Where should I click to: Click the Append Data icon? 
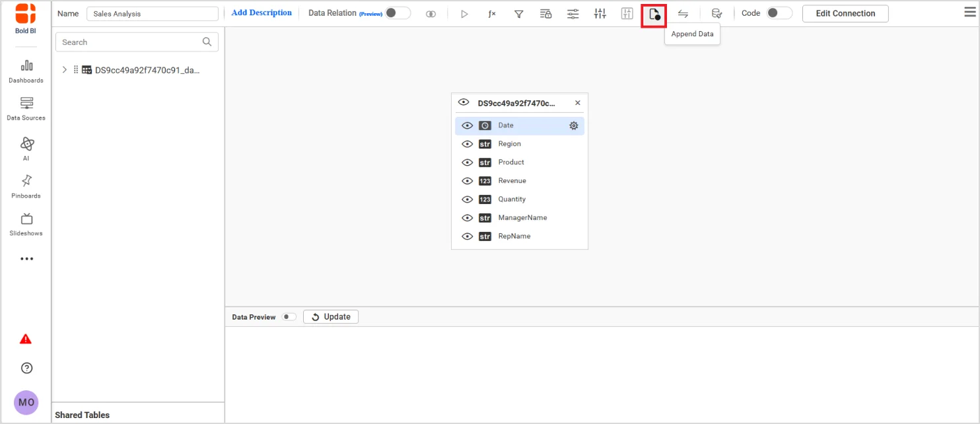click(654, 15)
